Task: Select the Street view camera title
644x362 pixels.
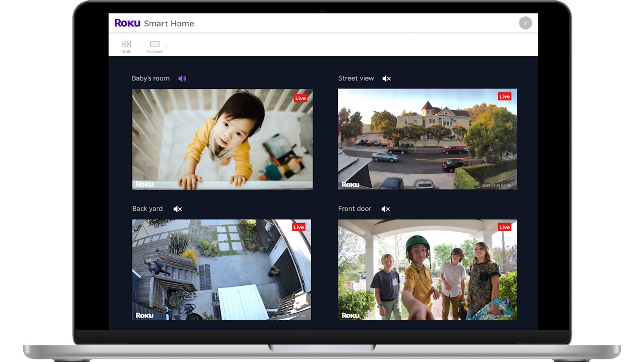Action: [x=356, y=78]
